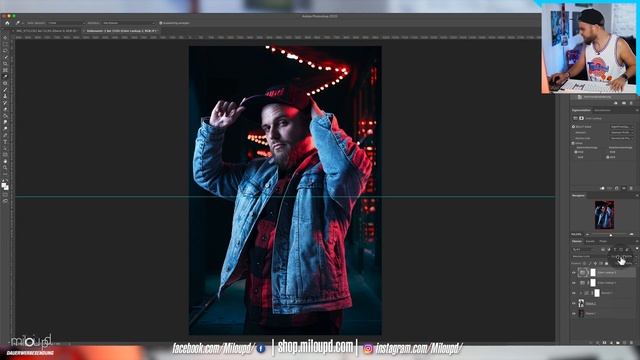The width and height of the screenshot is (640, 360).
Task: Select the Move tool
Action: pyautogui.click(x=5, y=37)
